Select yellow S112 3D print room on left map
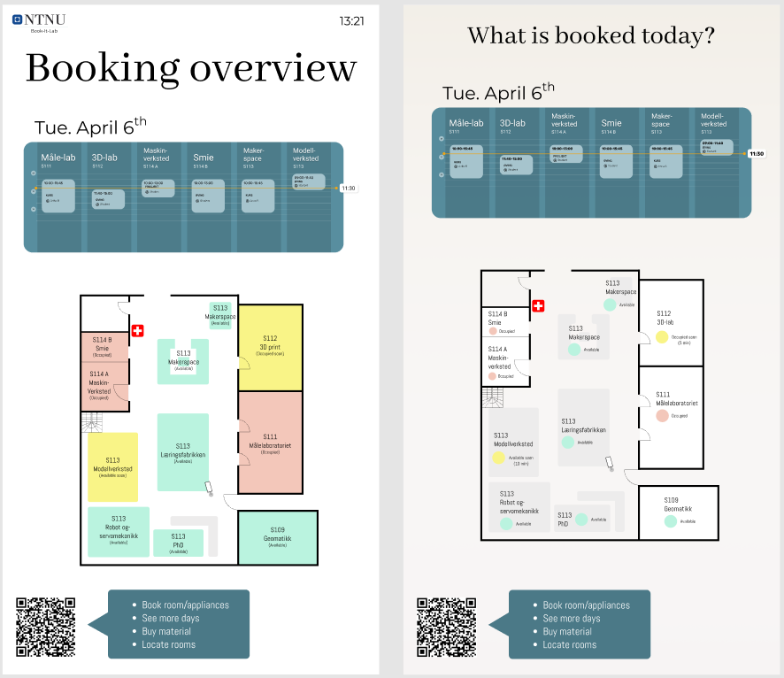Screen dimensions: 784x678 tap(270, 347)
